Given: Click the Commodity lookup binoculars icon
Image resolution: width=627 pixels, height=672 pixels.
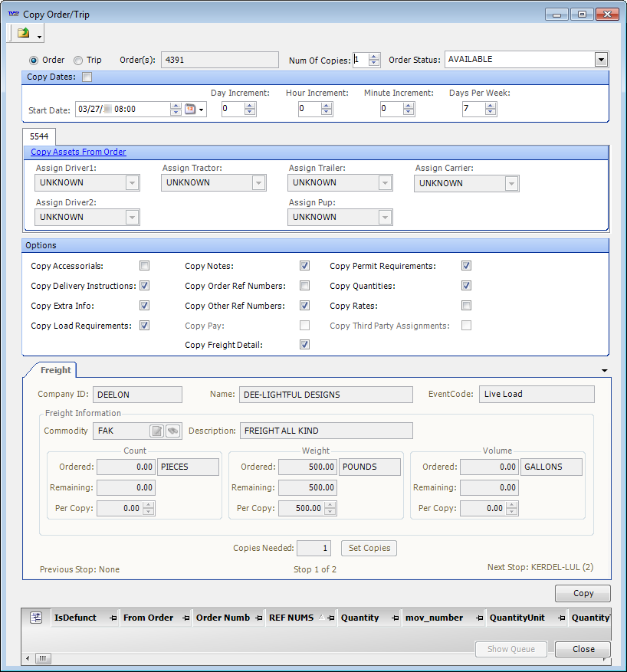Looking at the screenshot, I should (x=172, y=431).
